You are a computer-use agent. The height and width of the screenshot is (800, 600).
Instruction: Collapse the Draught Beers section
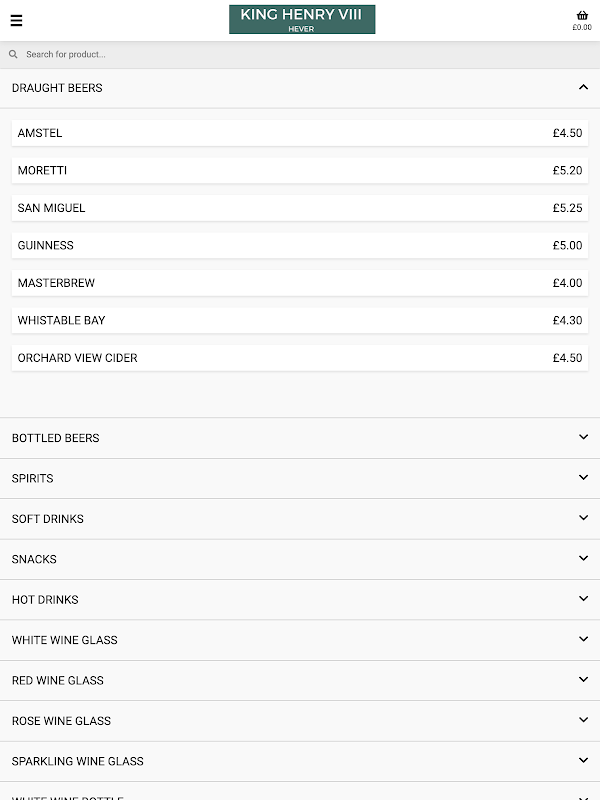[x=583, y=88]
